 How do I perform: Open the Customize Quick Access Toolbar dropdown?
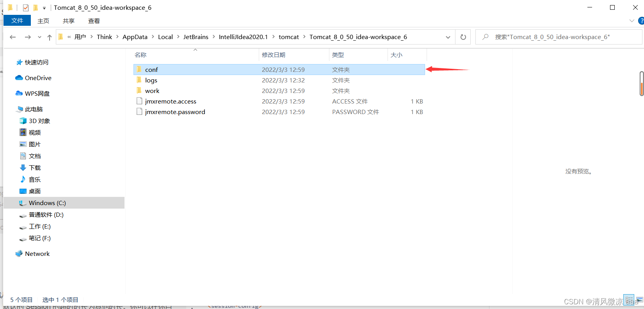(44, 8)
